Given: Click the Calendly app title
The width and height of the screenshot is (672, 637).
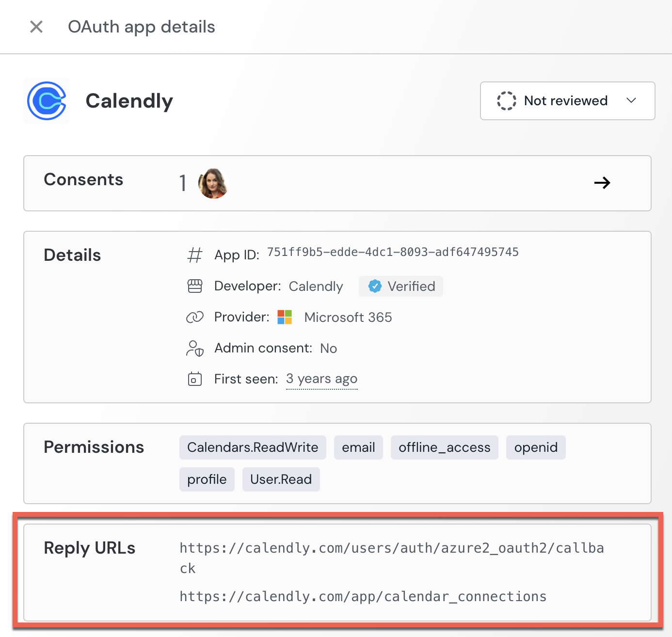Looking at the screenshot, I should (129, 101).
